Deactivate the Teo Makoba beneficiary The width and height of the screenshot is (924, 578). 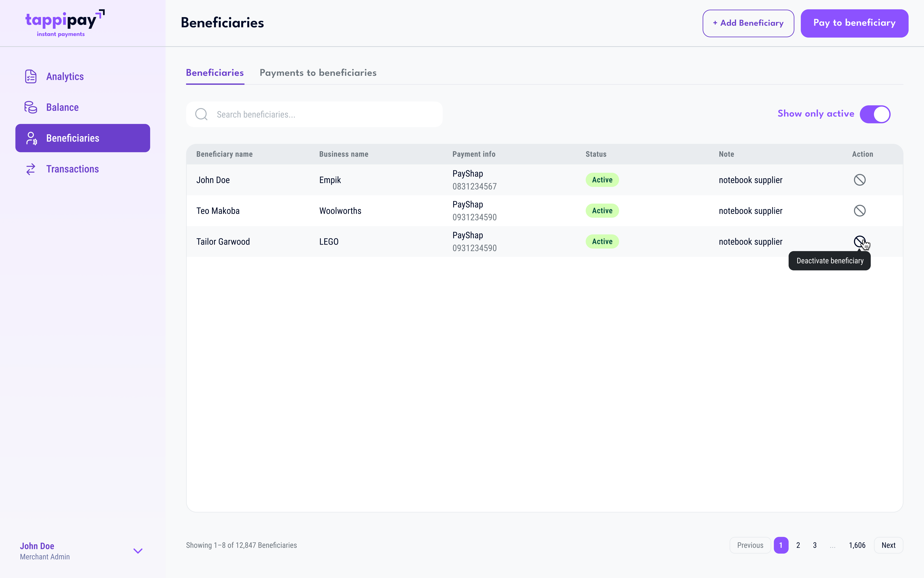(x=859, y=211)
